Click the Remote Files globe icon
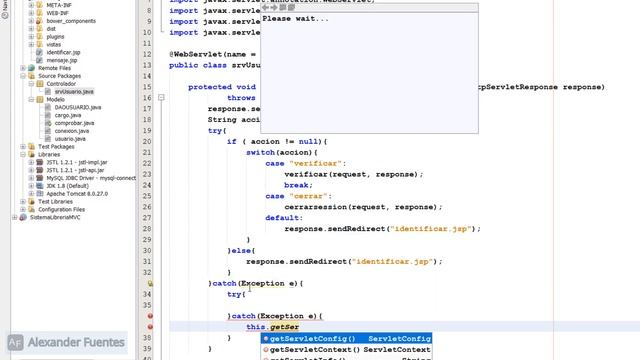This screenshot has width=640, height=360. click(31, 68)
